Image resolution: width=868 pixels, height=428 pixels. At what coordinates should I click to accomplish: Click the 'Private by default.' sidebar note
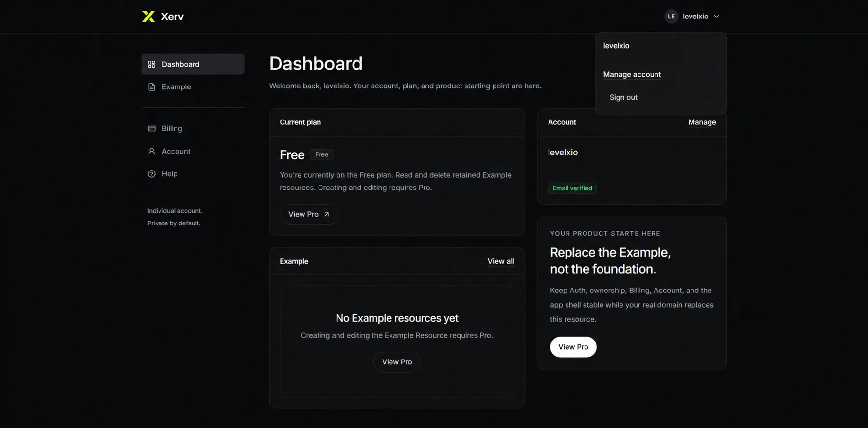click(174, 223)
